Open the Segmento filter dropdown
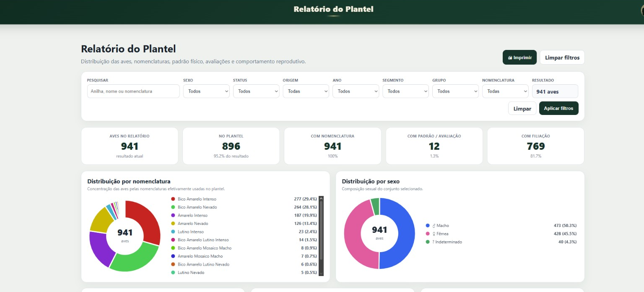 pyautogui.click(x=406, y=91)
